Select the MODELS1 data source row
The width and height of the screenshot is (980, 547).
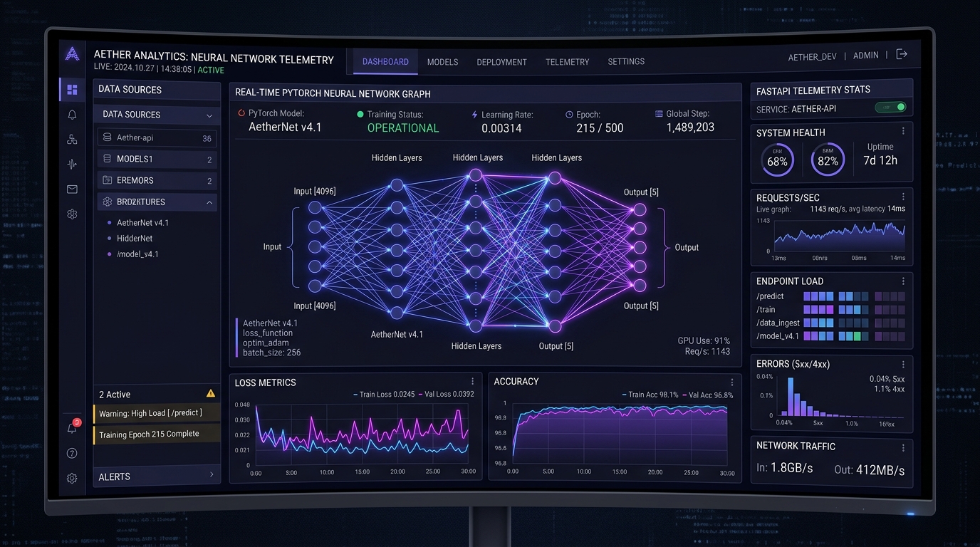coord(157,159)
